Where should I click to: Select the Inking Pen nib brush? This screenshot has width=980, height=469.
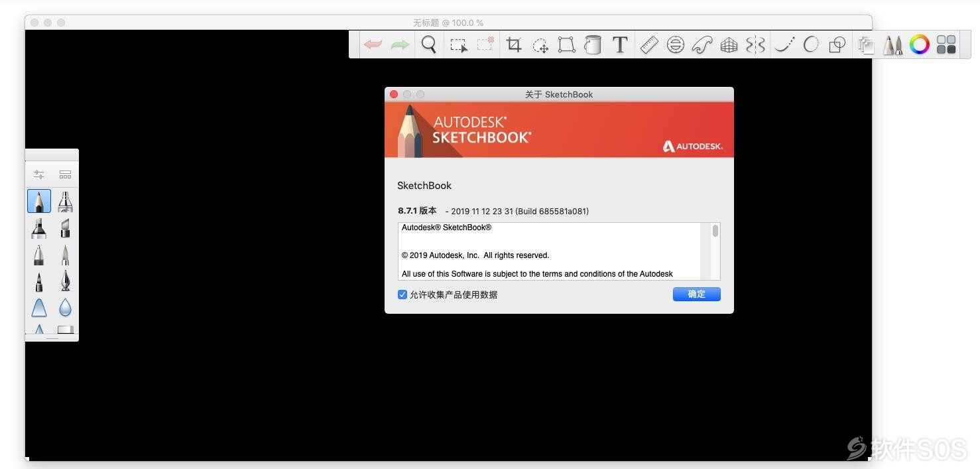click(x=65, y=281)
